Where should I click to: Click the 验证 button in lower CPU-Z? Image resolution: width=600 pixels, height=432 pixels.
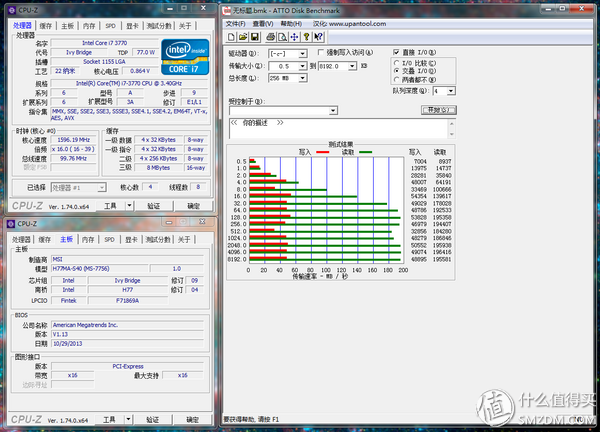point(152,419)
